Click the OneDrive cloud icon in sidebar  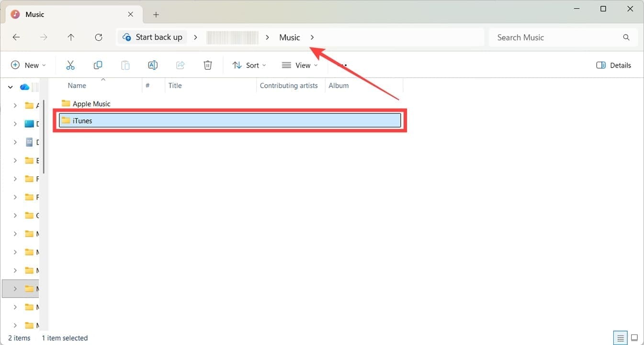tap(24, 87)
